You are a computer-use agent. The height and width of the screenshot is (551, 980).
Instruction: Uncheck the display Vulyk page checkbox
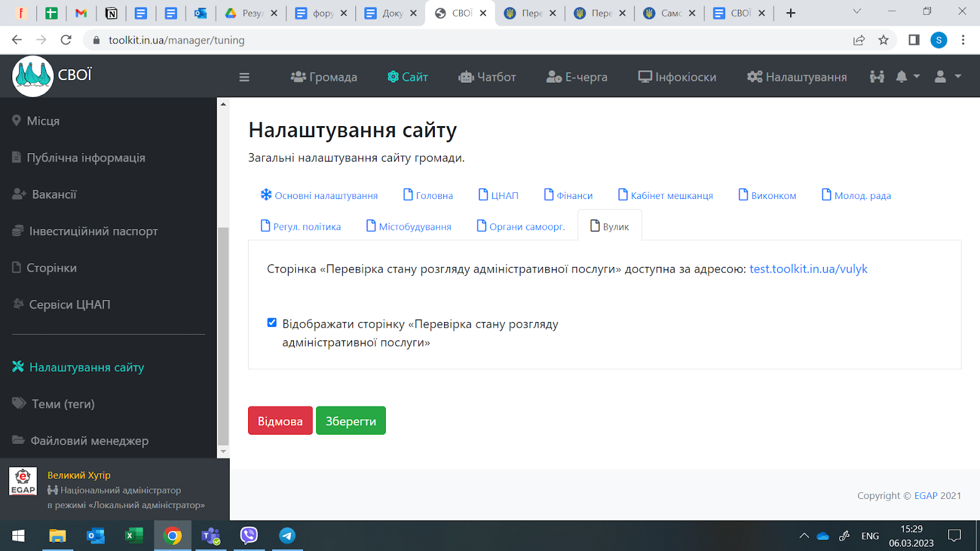[x=272, y=323]
